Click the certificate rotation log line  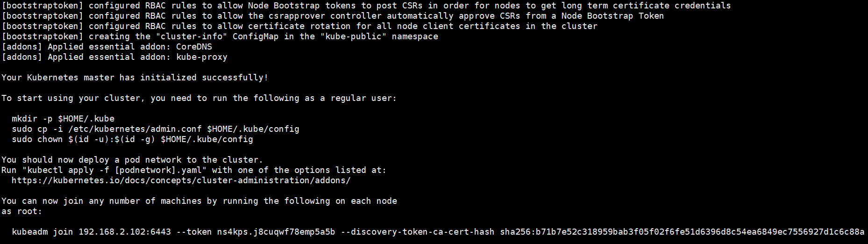[x=299, y=26]
